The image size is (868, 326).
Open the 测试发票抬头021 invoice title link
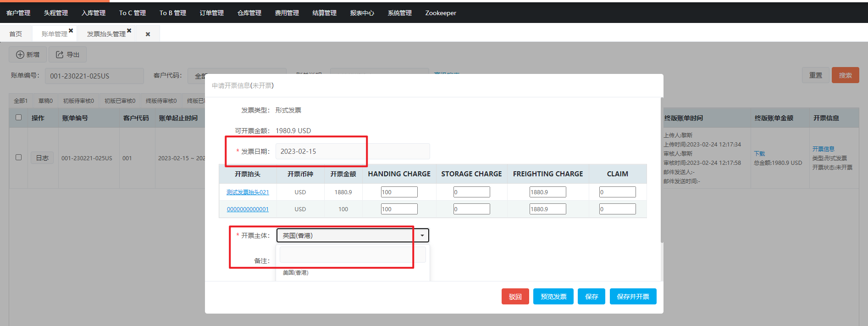pos(248,192)
